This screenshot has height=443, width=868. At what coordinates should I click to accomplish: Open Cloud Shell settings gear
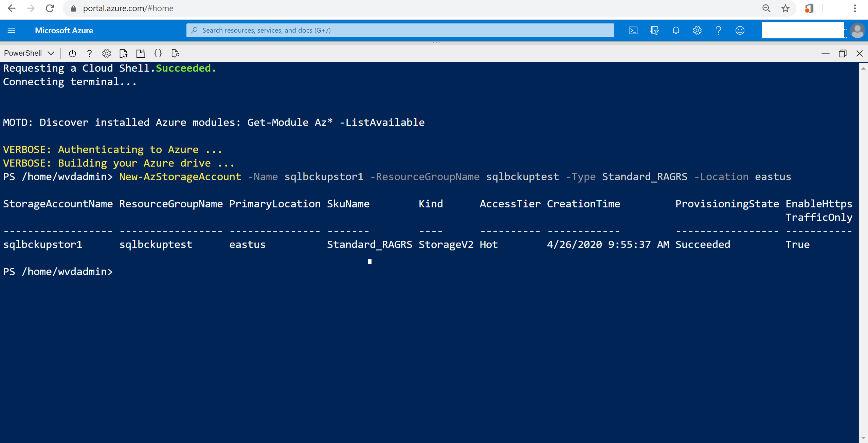[107, 53]
